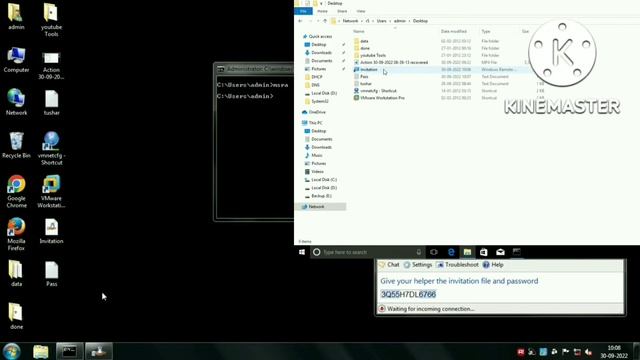Click the password text 3Q55H7DL6766
Viewport: 640px width, 360px height.
(x=408, y=294)
